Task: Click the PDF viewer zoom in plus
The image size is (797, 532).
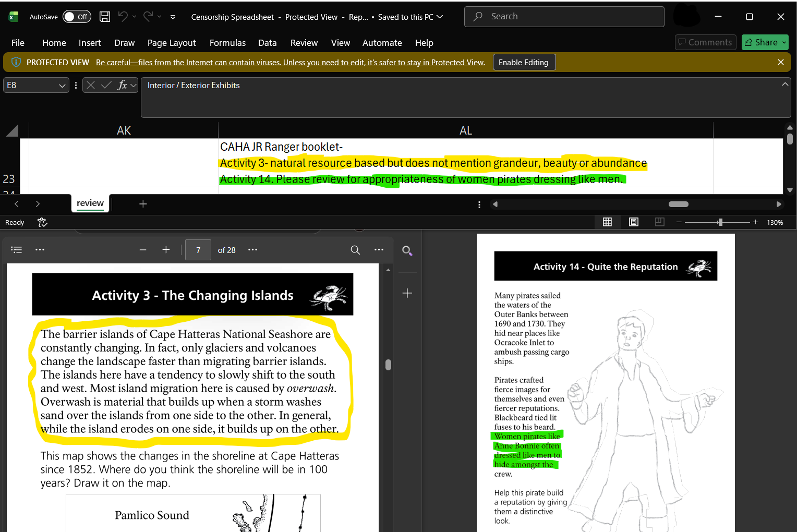Action: coord(166,250)
